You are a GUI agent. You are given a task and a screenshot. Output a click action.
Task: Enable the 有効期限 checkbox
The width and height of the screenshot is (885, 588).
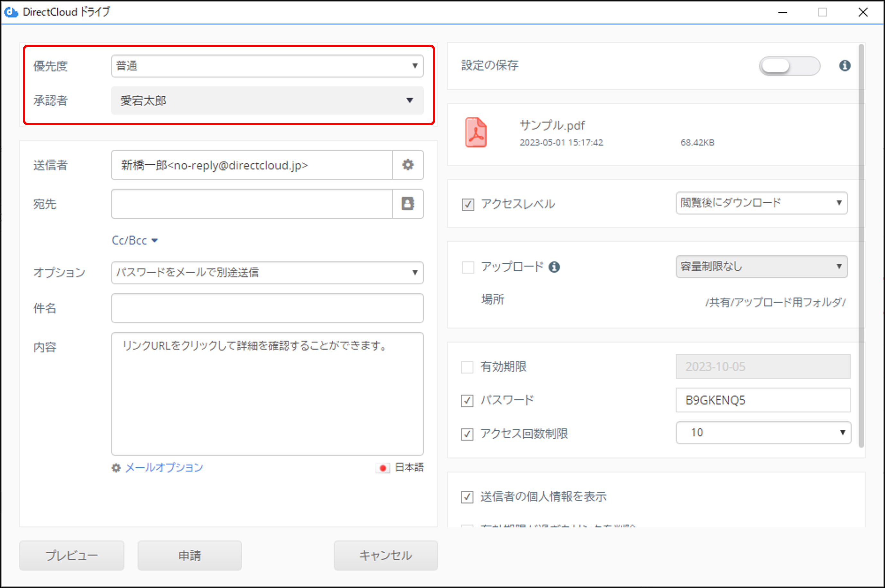pos(467,367)
